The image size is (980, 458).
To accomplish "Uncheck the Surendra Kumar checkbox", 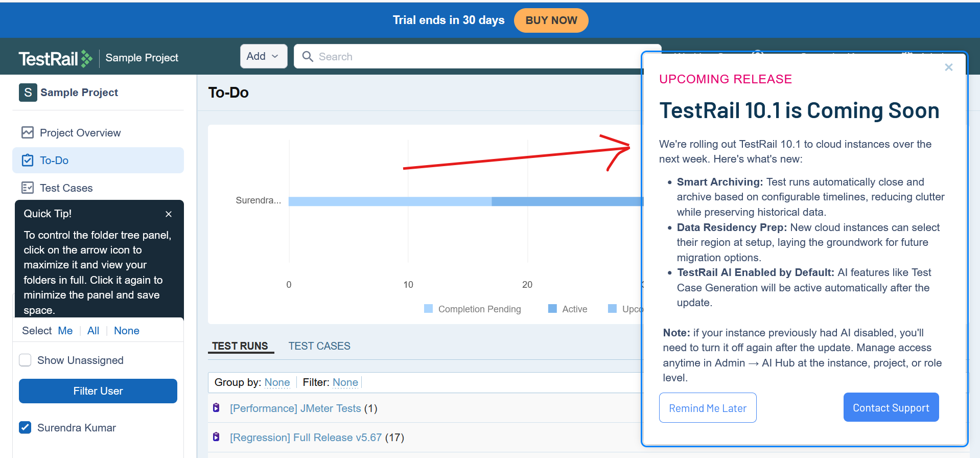I will [x=26, y=427].
